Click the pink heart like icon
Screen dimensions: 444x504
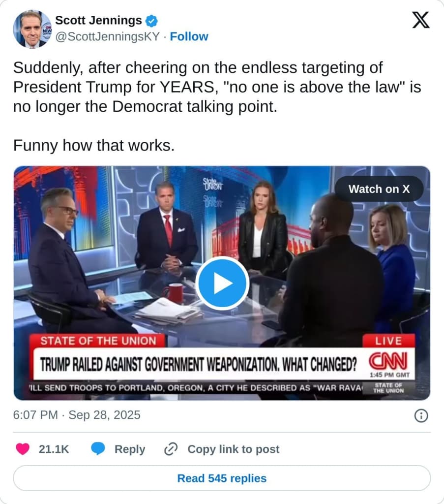tap(23, 449)
